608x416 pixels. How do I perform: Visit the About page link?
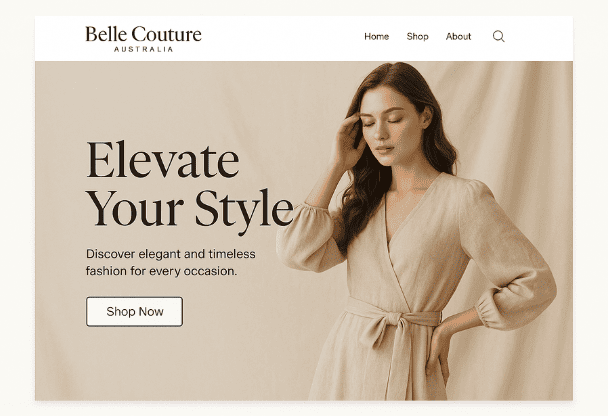(x=458, y=36)
